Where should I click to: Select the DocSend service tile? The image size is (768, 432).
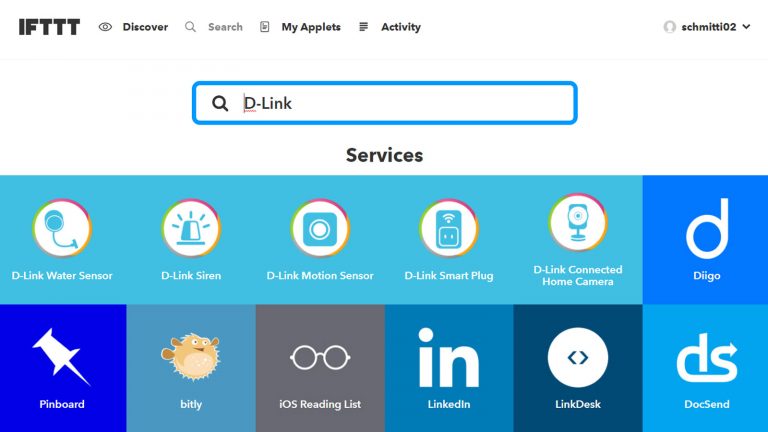705,368
